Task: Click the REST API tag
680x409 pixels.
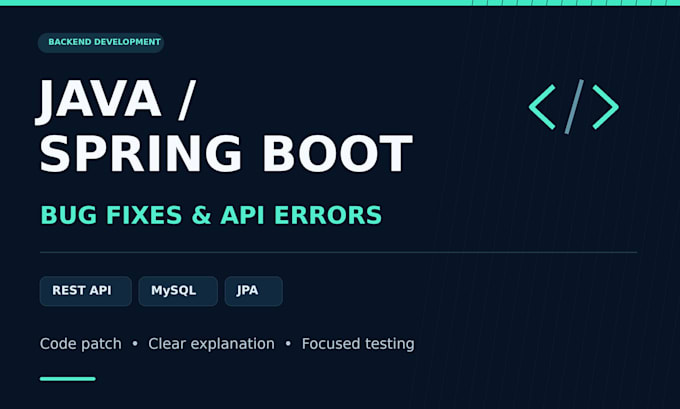Action: [85, 291]
